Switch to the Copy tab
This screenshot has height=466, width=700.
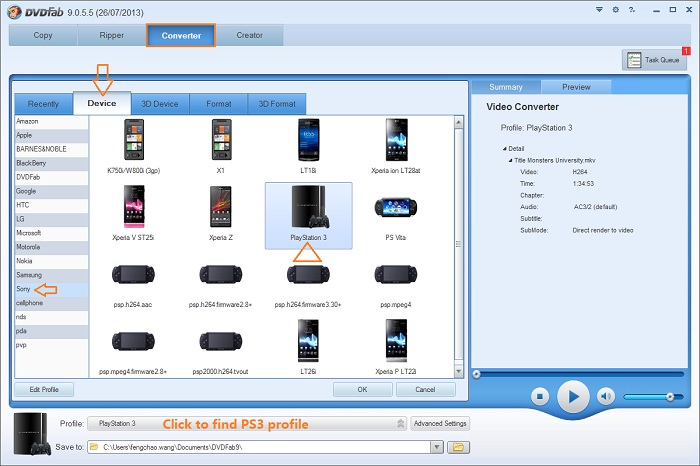click(x=43, y=35)
